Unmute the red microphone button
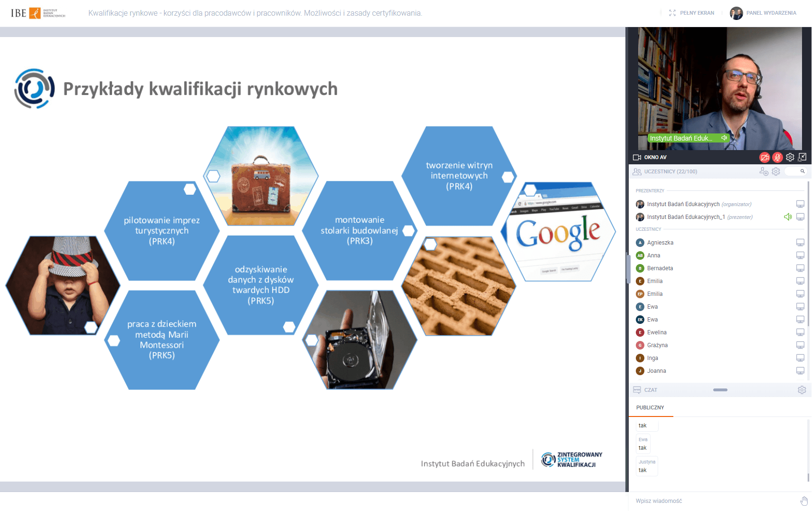 [x=777, y=157]
